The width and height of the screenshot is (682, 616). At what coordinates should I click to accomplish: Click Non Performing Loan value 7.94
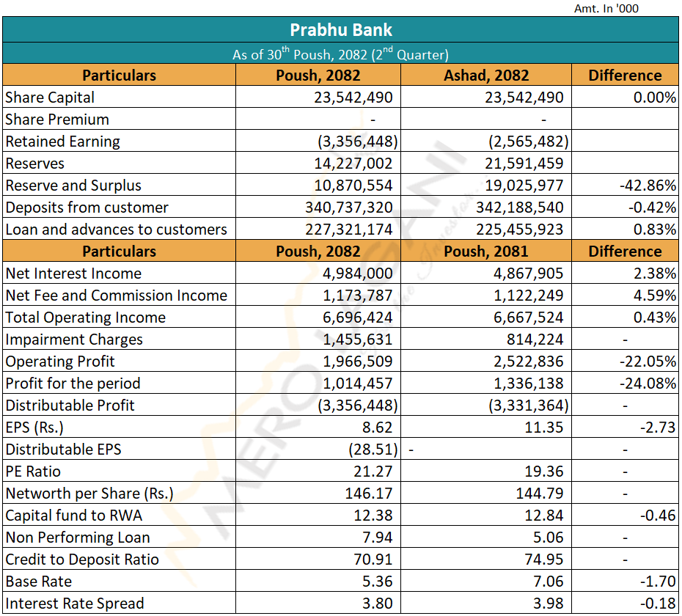[378, 538]
